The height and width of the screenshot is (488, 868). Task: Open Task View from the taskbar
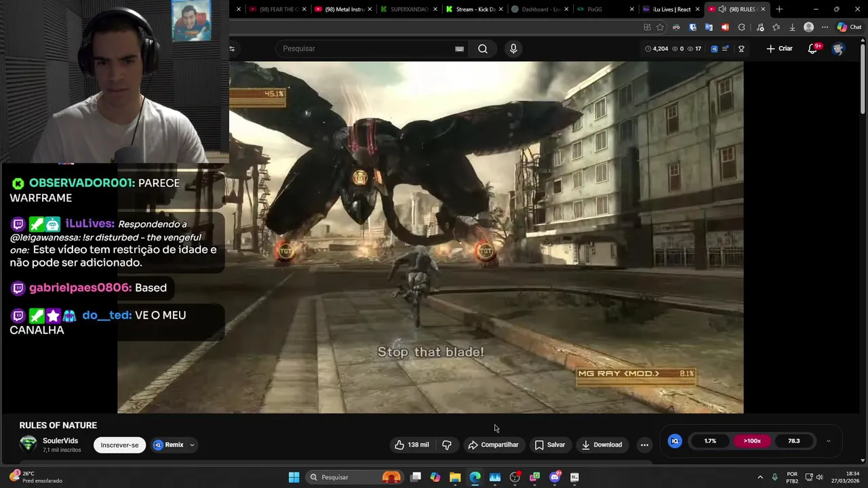click(x=416, y=477)
